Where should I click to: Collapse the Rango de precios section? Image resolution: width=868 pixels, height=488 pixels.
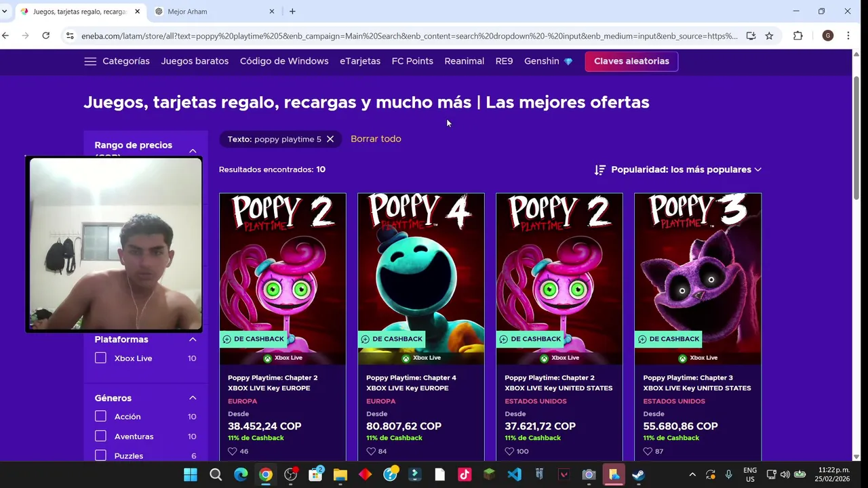tap(193, 150)
